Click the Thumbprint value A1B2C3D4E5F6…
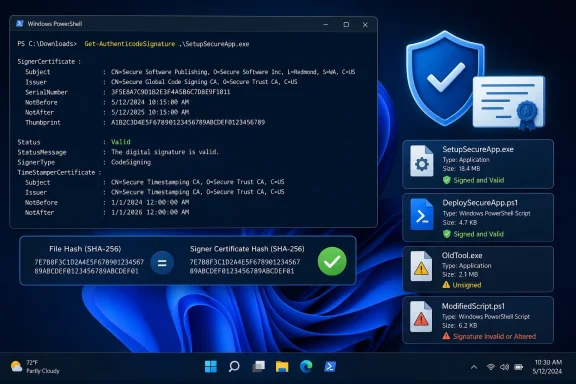 [188, 122]
